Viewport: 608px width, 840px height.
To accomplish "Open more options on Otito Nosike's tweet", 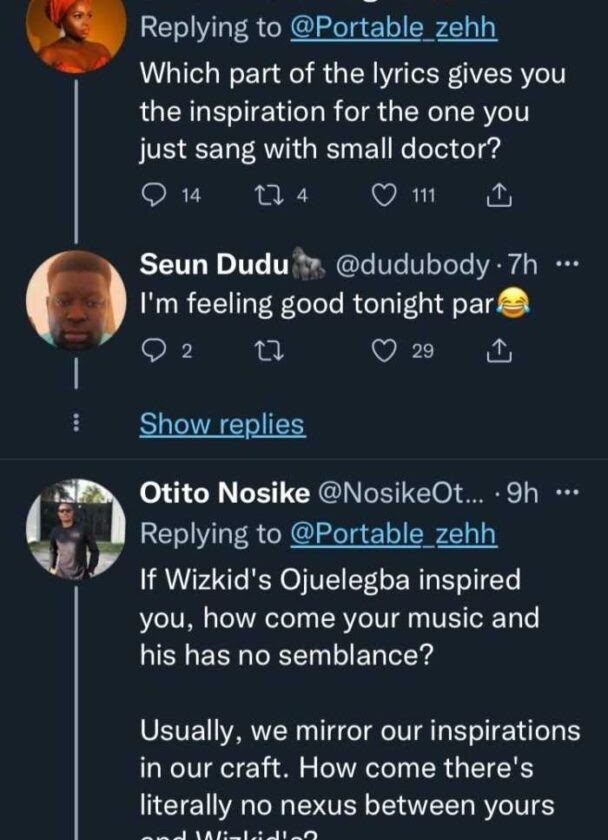I will pyautogui.click(x=567, y=493).
